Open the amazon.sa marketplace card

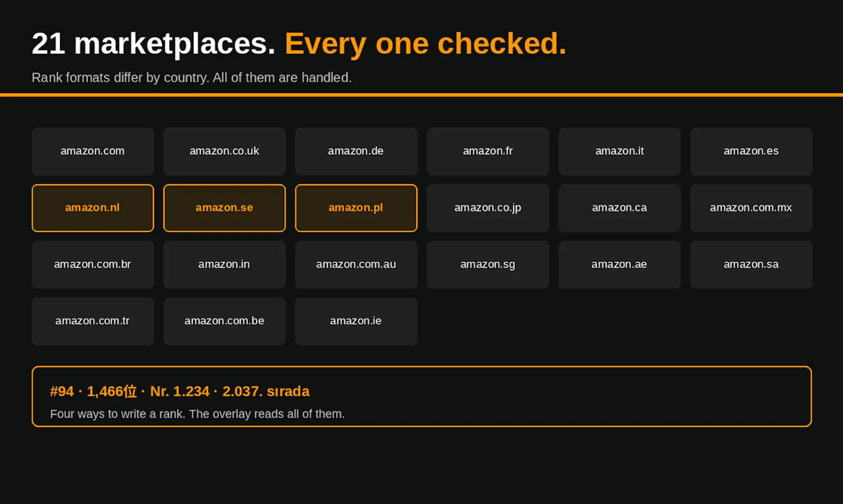tap(751, 264)
